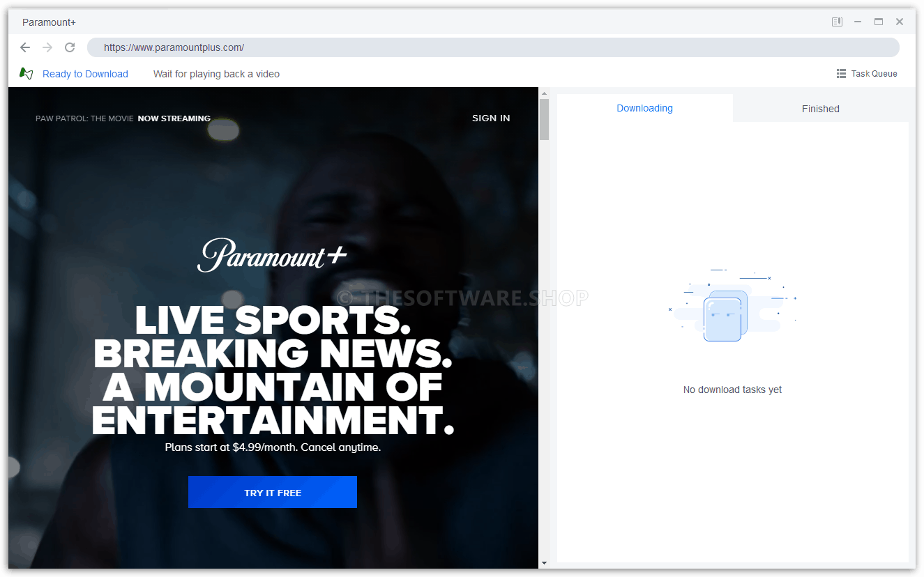Maximize the downloader window
The height and width of the screenshot is (577, 924).
(879, 22)
